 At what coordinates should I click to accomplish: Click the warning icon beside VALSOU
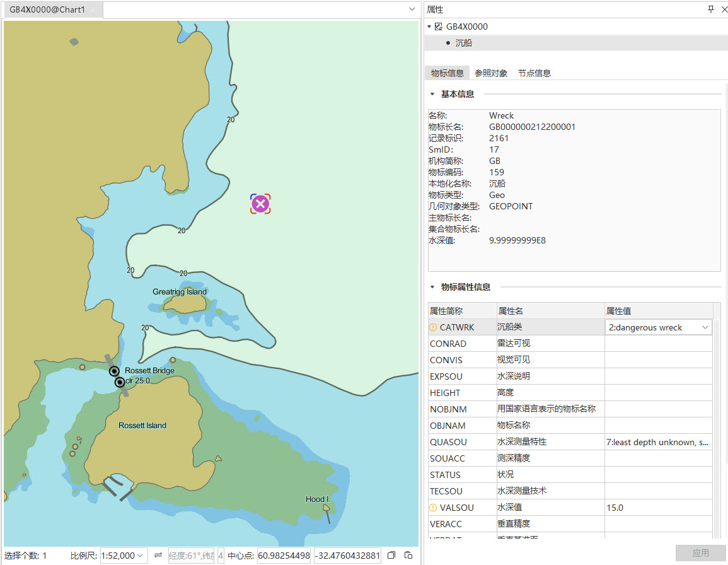pyautogui.click(x=433, y=508)
